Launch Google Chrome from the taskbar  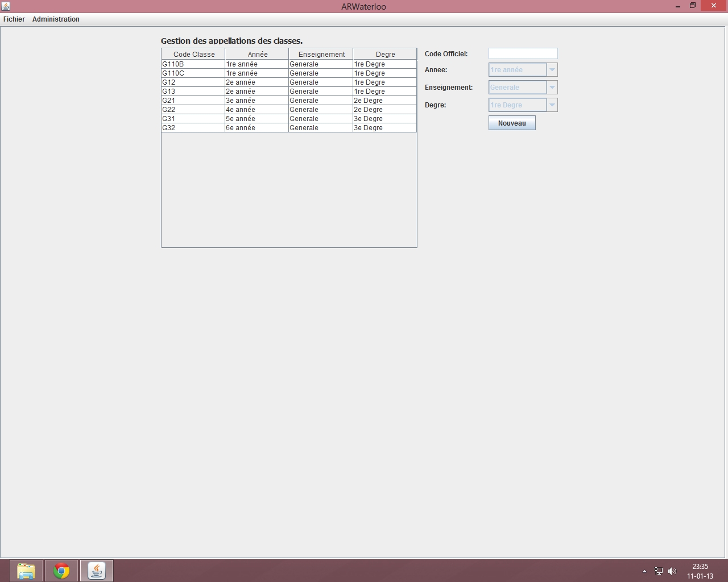61,571
